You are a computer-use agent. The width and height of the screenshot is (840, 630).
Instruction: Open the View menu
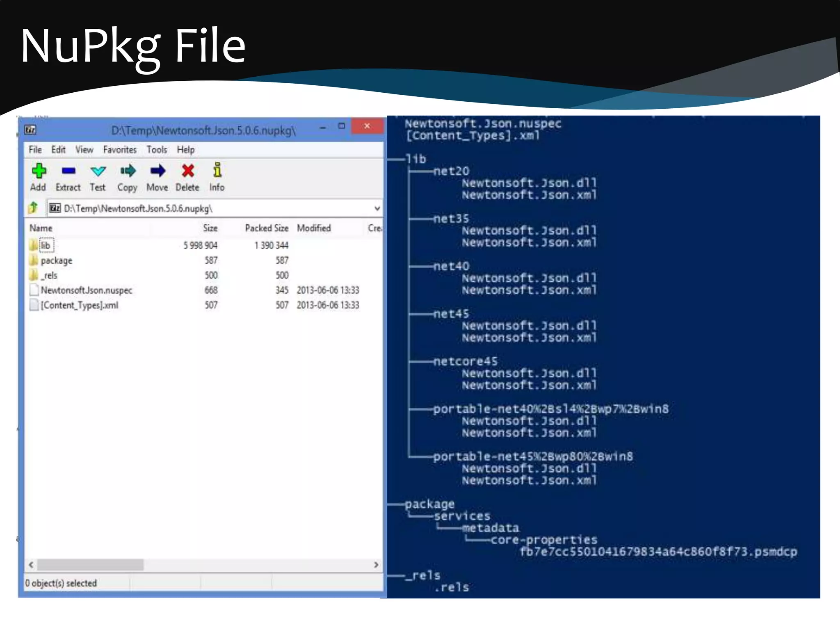84,150
